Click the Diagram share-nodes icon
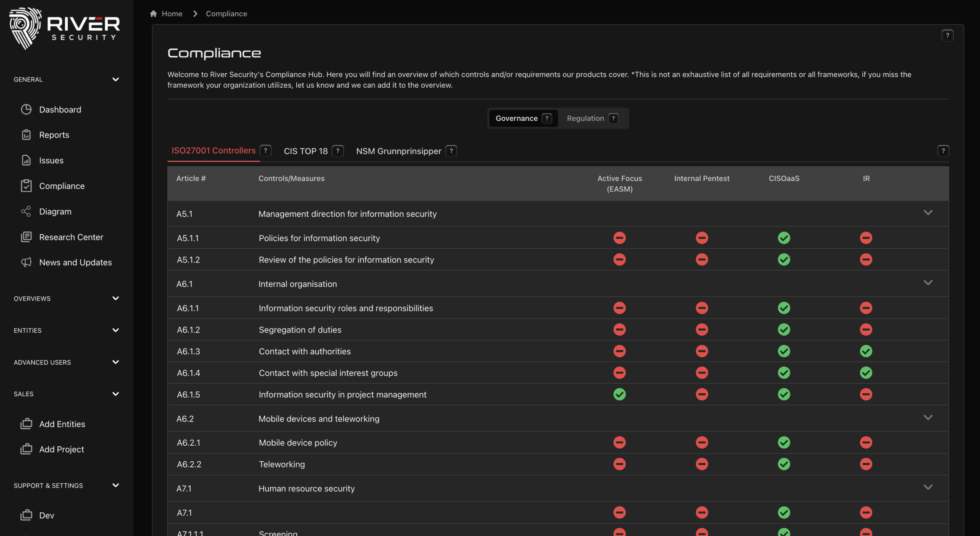This screenshot has height=536, width=980. (26, 212)
